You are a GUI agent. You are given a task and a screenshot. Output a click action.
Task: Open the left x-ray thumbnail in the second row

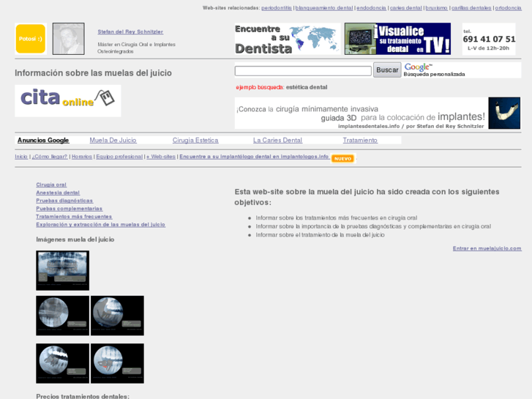63,316
